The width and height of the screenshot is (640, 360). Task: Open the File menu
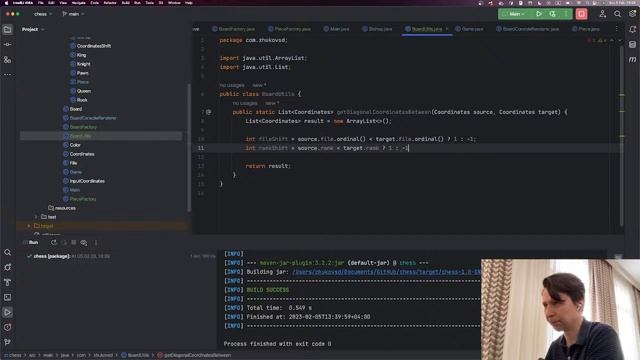click(x=40, y=2)
